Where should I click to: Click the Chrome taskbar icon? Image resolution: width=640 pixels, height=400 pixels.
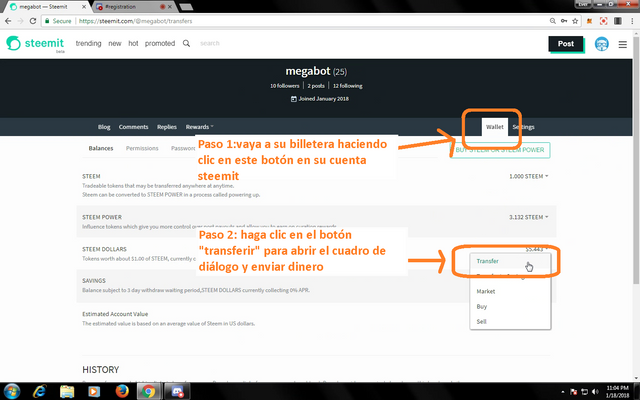[149, 391]
